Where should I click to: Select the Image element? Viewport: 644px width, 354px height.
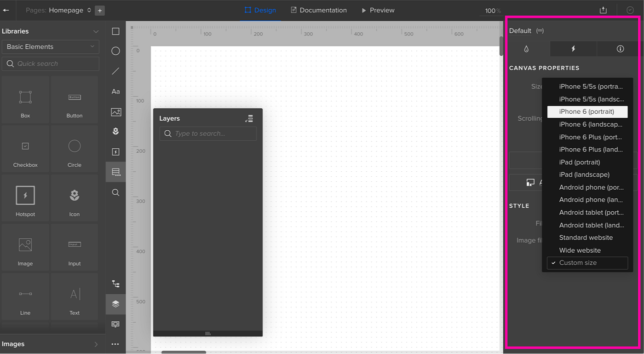tap(25, 247)
